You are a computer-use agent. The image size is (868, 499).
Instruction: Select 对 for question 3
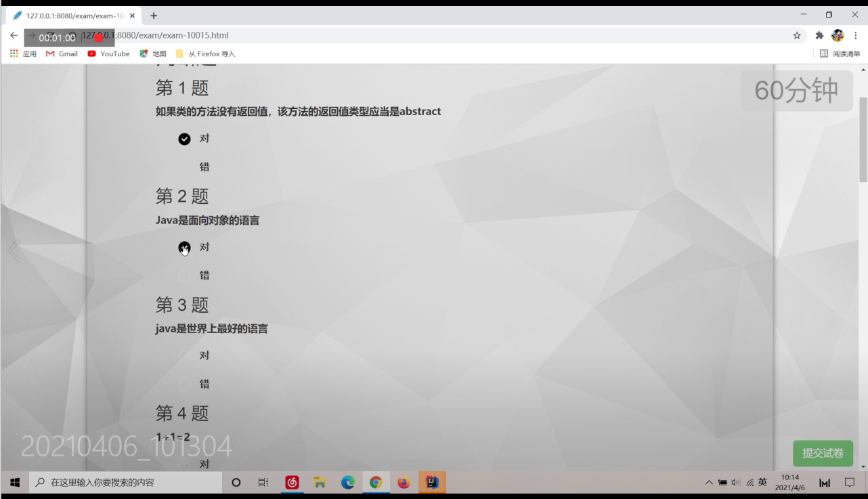pyautogui.click(x=184, y=356)
